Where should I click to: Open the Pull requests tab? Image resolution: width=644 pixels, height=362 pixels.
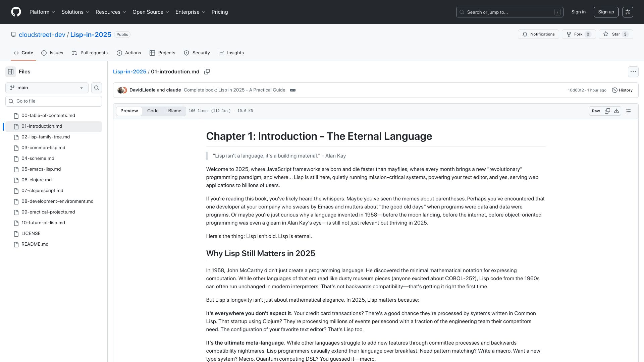coord(90,53)
